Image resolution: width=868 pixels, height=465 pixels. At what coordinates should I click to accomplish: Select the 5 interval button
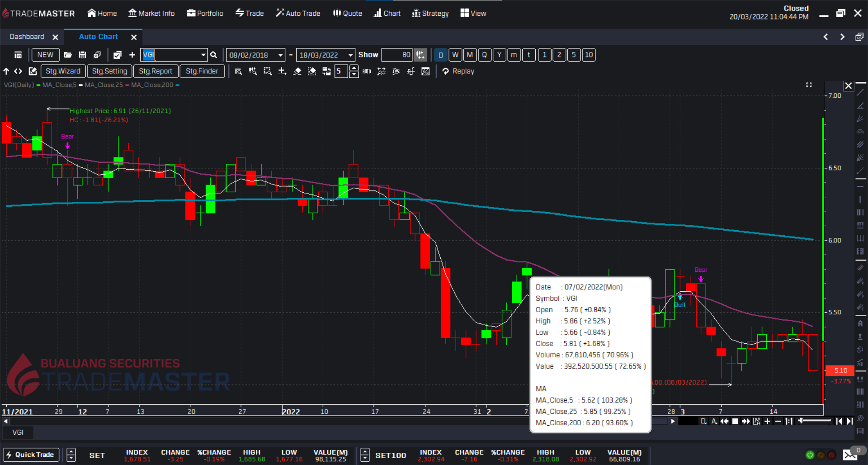[x=574, y=55]
